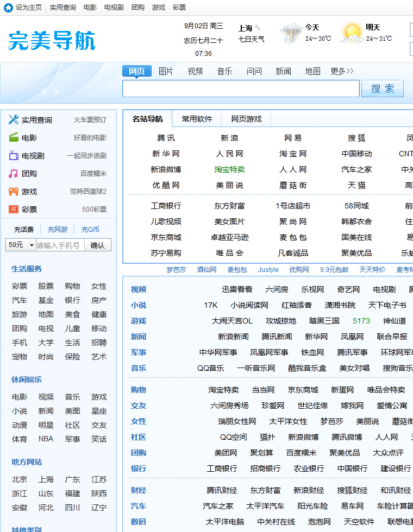Select the 图片 search tab
Viewport: 413px width, 532px height.
(166, 71)
